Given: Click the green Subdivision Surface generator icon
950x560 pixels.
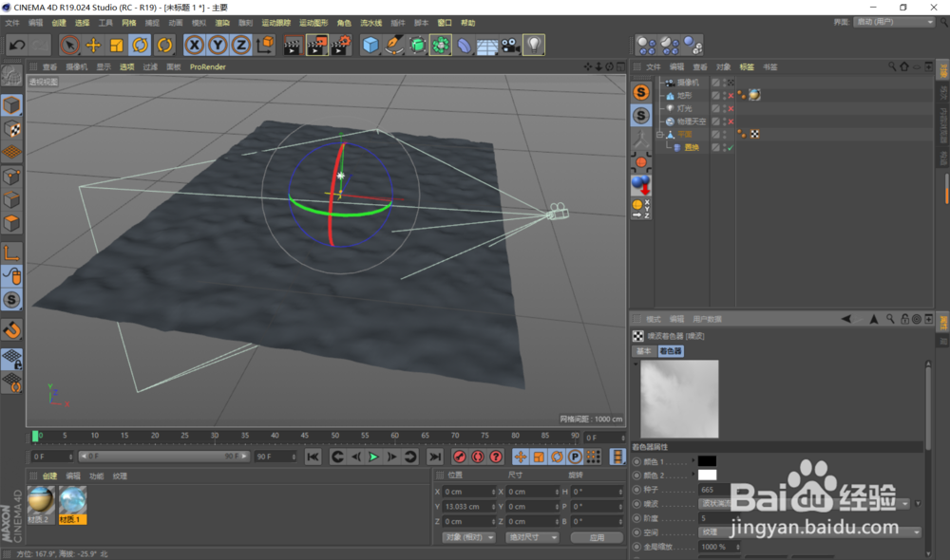Looking at the screenshot, I should point(417,45).
